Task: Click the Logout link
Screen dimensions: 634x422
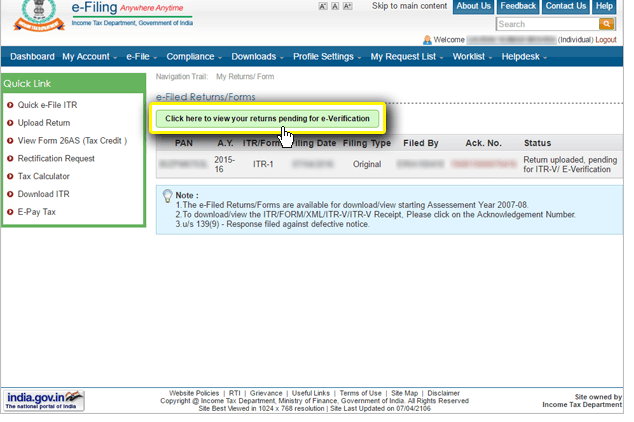Action: (x=605, y=40)
